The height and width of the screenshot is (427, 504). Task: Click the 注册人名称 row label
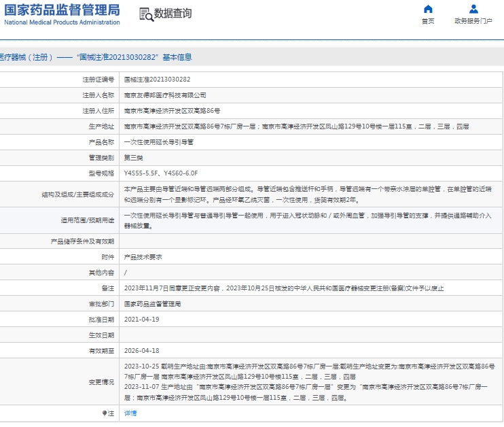(98, 95)
